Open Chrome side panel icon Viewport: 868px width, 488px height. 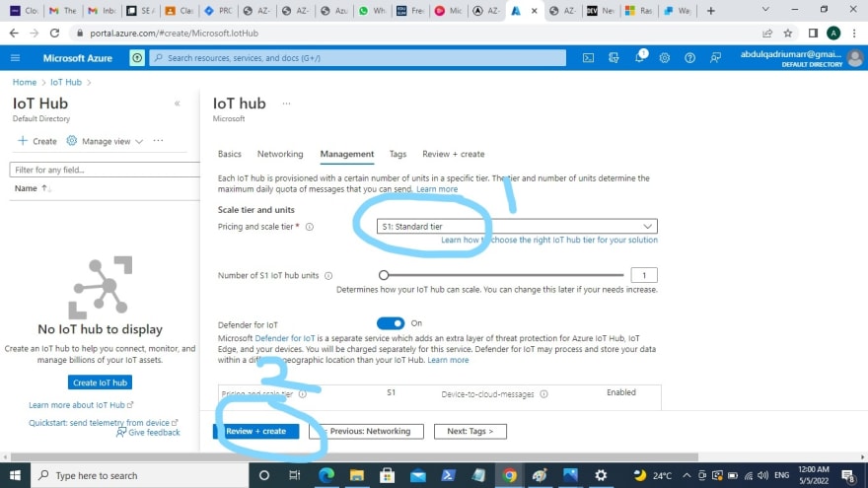(813, 34)
